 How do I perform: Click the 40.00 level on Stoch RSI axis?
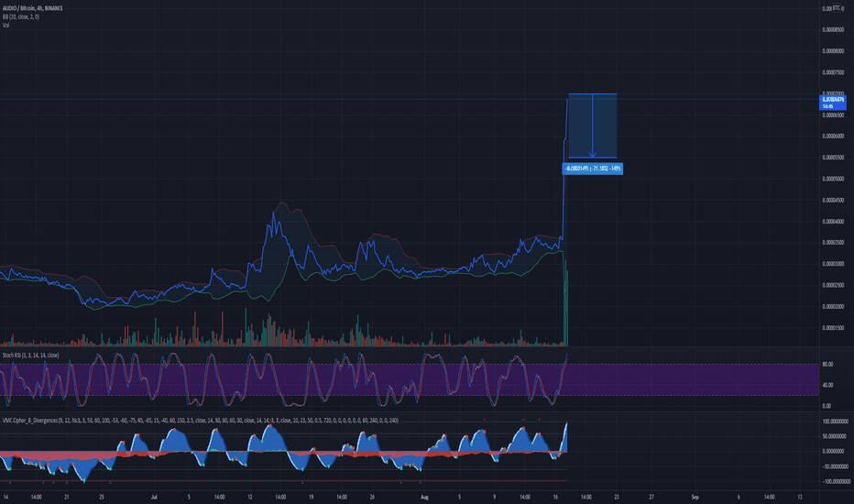coord(827,385)
